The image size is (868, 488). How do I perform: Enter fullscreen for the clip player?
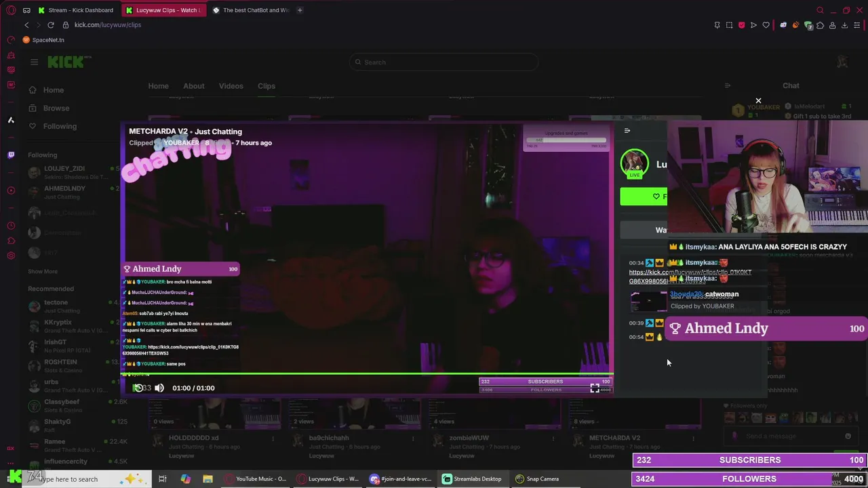tap(595, 388)
